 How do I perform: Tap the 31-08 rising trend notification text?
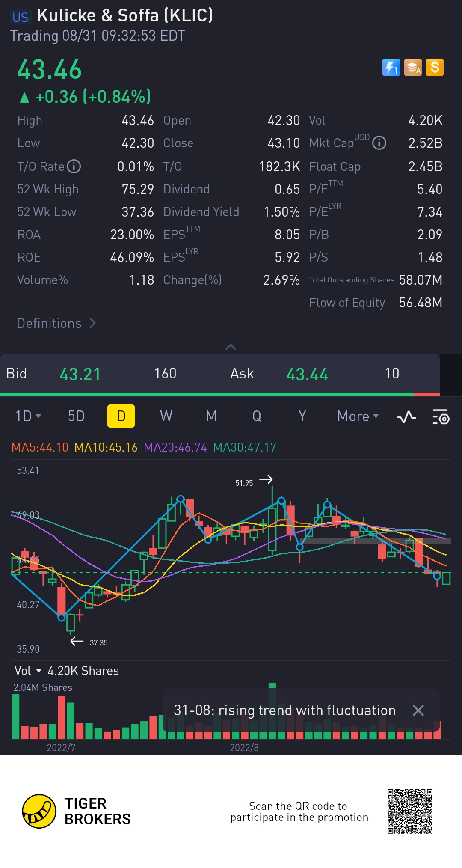(x=284, y=710)
